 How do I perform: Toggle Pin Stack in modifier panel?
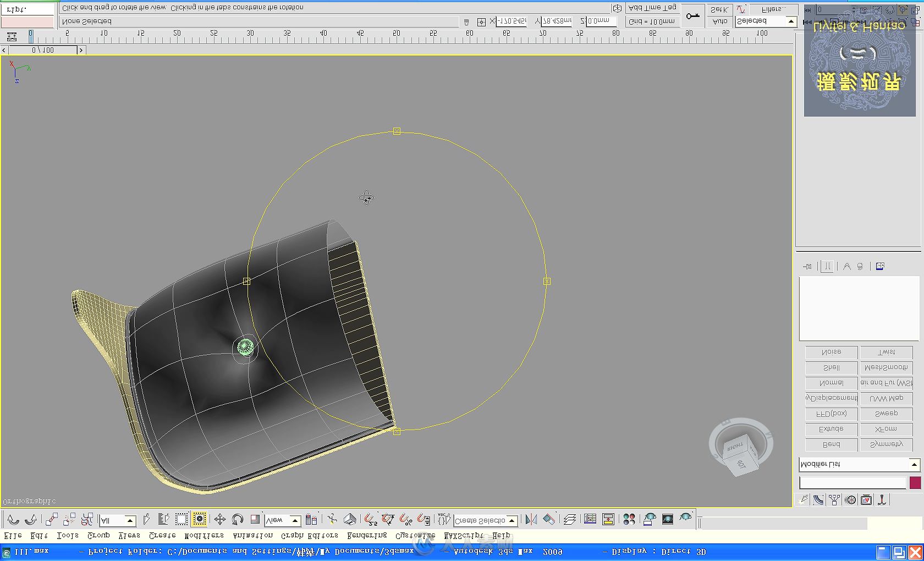click(x=807, y=267)
